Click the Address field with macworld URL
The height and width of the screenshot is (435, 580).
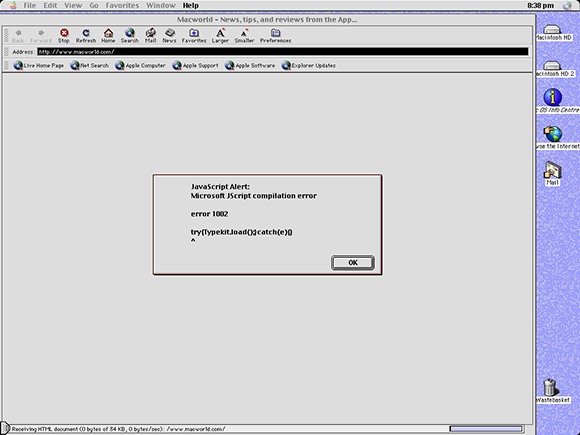(x=283, y=52)
